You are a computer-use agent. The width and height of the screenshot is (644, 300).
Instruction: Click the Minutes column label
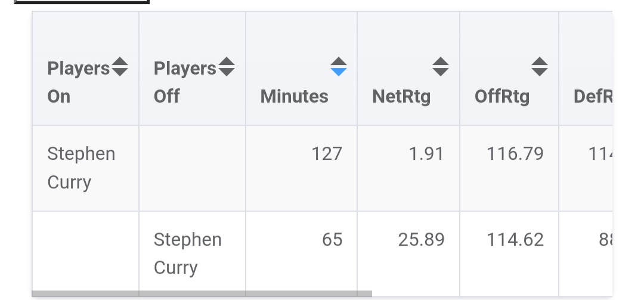tap(294, 96)
